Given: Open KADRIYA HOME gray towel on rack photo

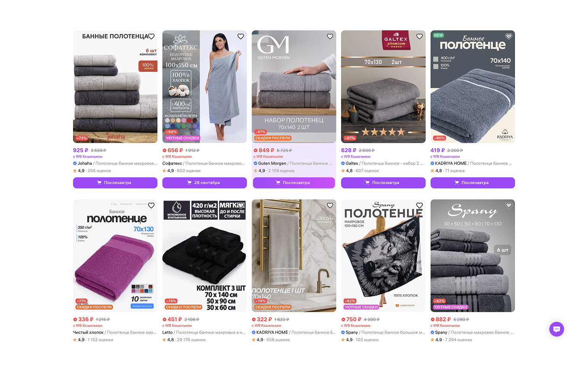Looking at the screenshot, I should pyautogui.click(x=294, y=255).
